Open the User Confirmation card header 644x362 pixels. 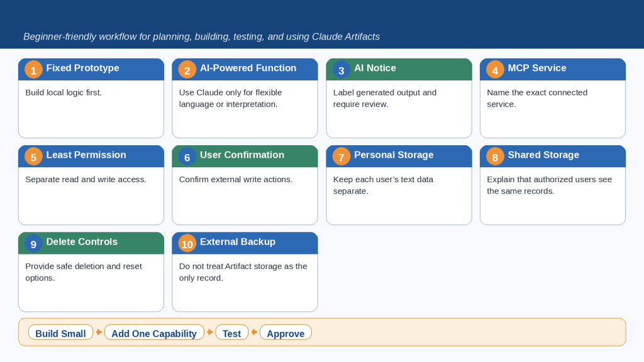245,156
